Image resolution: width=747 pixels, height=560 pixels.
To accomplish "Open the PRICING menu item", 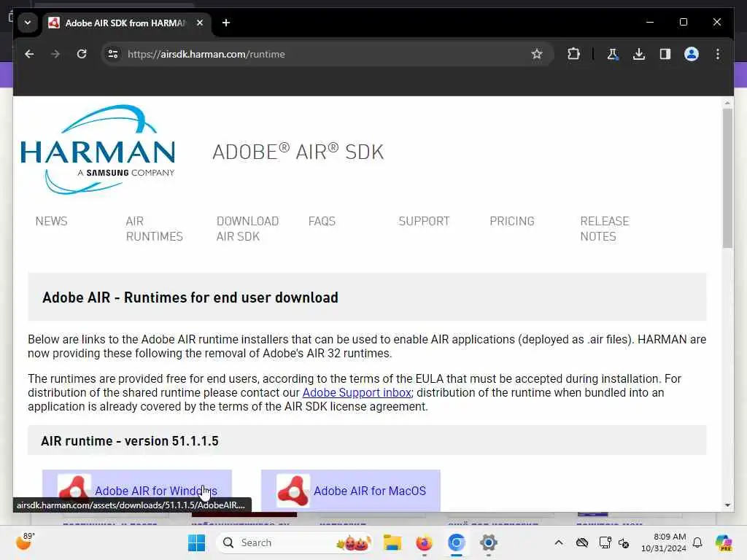I will pyautogui.click(x=512, y=221).
